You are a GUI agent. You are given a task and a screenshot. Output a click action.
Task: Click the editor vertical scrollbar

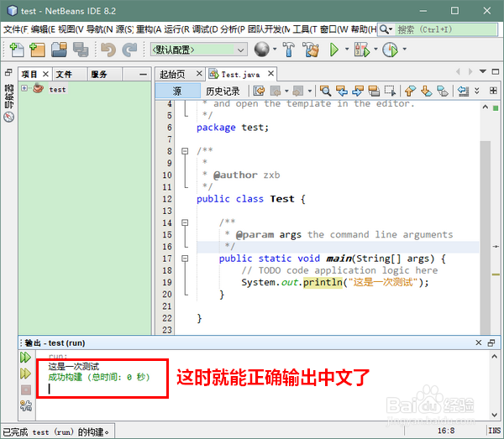(486, 236)
